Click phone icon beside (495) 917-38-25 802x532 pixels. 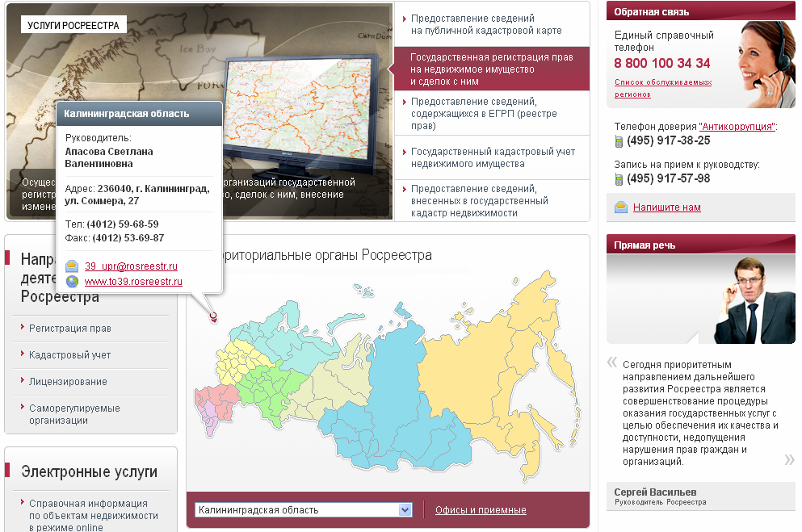click(619, 141)
